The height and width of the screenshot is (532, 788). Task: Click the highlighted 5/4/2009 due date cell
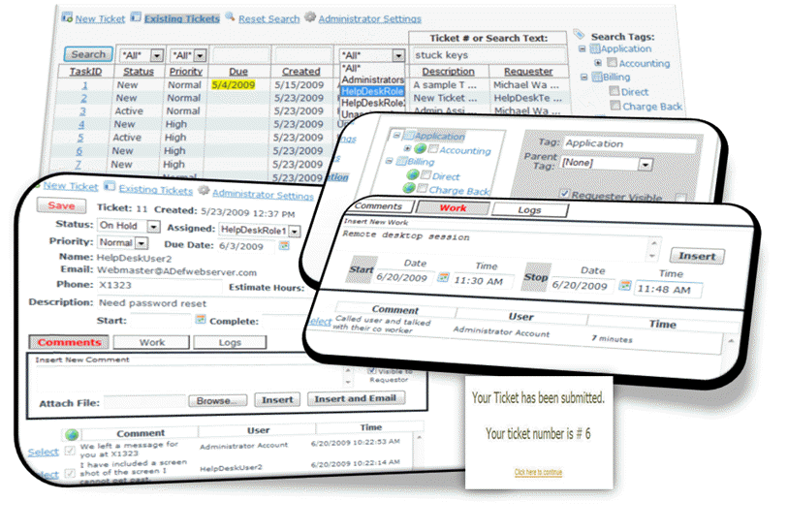click(234, 85)
